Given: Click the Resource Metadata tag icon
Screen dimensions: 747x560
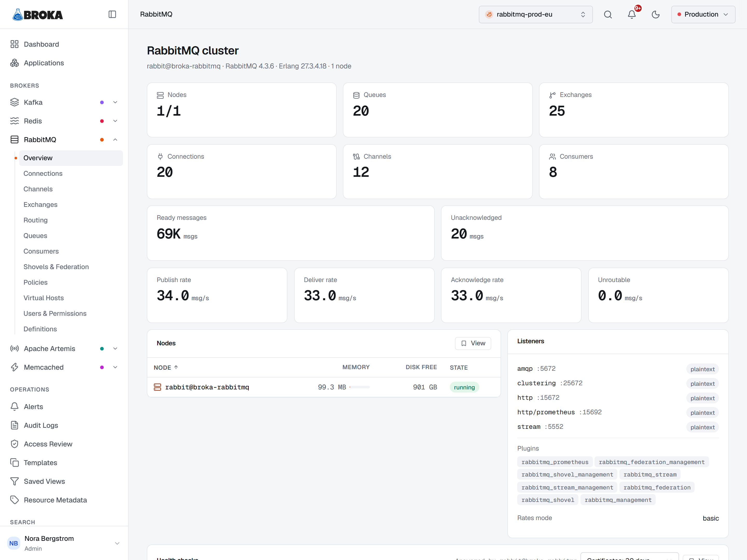Looking at the screenshot, I should tap(14, 500).
